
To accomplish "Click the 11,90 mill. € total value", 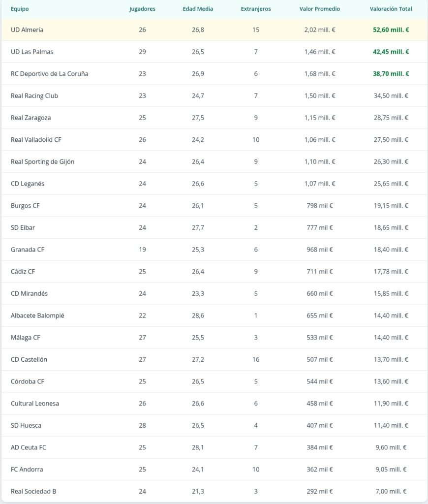I will tap(391, 404).
